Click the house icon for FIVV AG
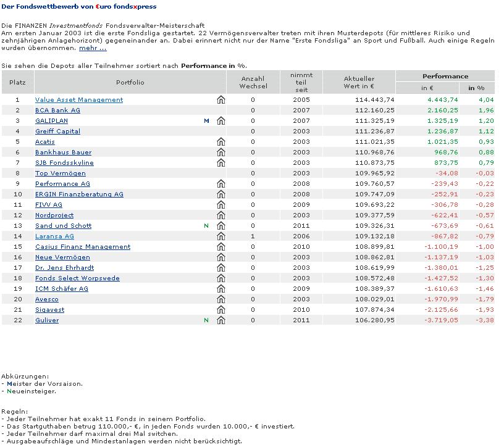The width and height of the screenshot is (504, 447). tap(221, 205)
